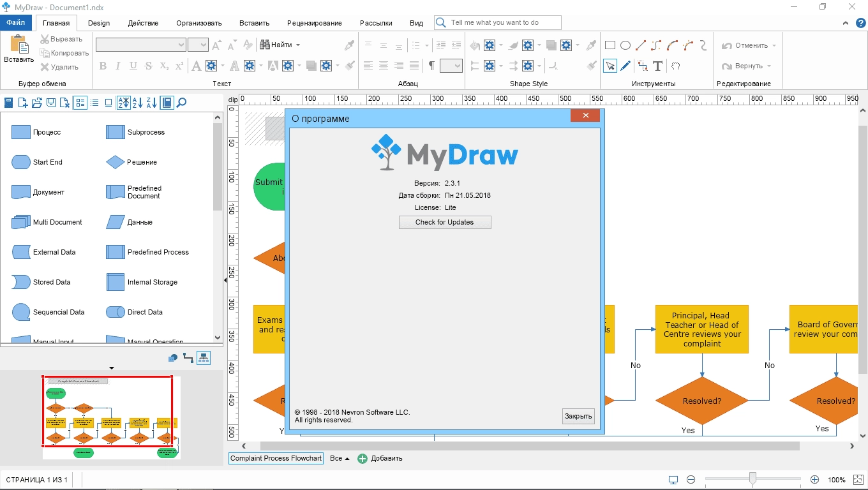Screen dimensions: 868x490
Task: Expand the Вернуть history dropdown arrow
Action: point(769,66)
